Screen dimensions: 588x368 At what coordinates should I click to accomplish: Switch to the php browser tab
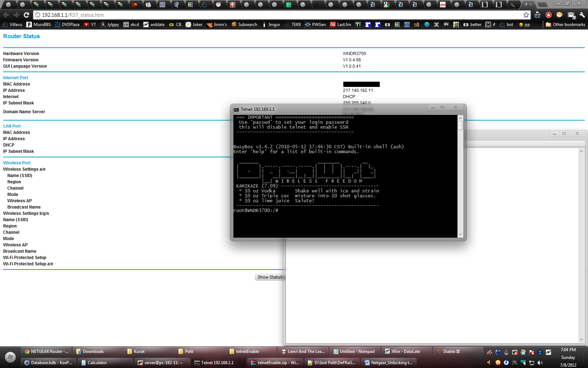click(162, 5)
